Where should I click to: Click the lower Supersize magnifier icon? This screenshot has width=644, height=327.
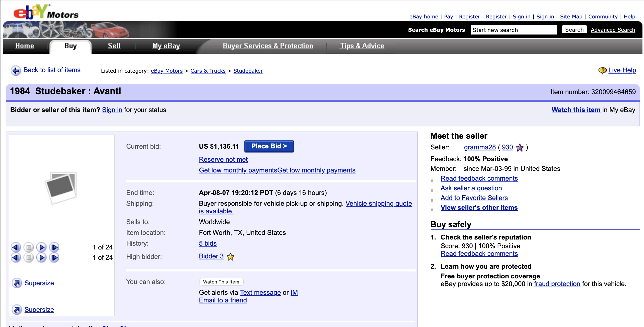point(17,310)
